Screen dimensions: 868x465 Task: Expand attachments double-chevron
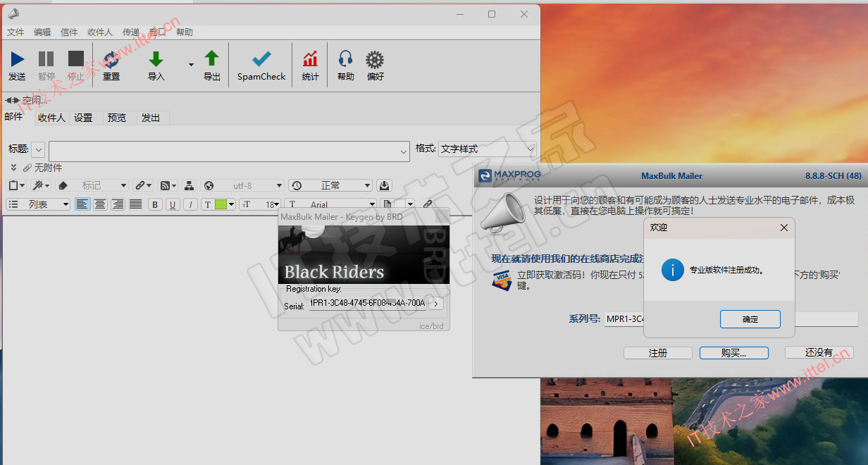pyautogui.click(x=13, y=168)
